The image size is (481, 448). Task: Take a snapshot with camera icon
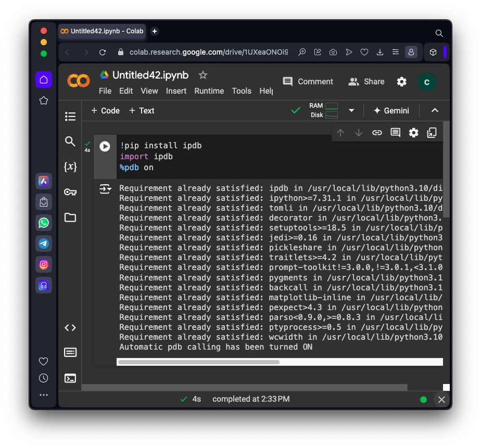[333, 52]
